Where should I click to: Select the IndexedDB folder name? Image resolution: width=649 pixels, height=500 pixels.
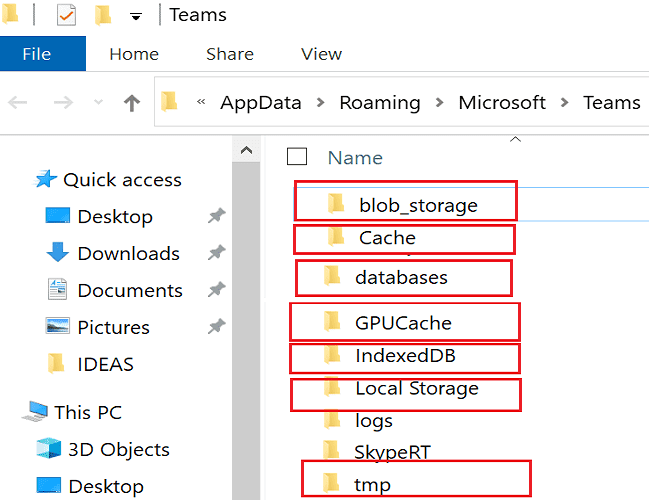pyautogui.click(x=406, y=356)
